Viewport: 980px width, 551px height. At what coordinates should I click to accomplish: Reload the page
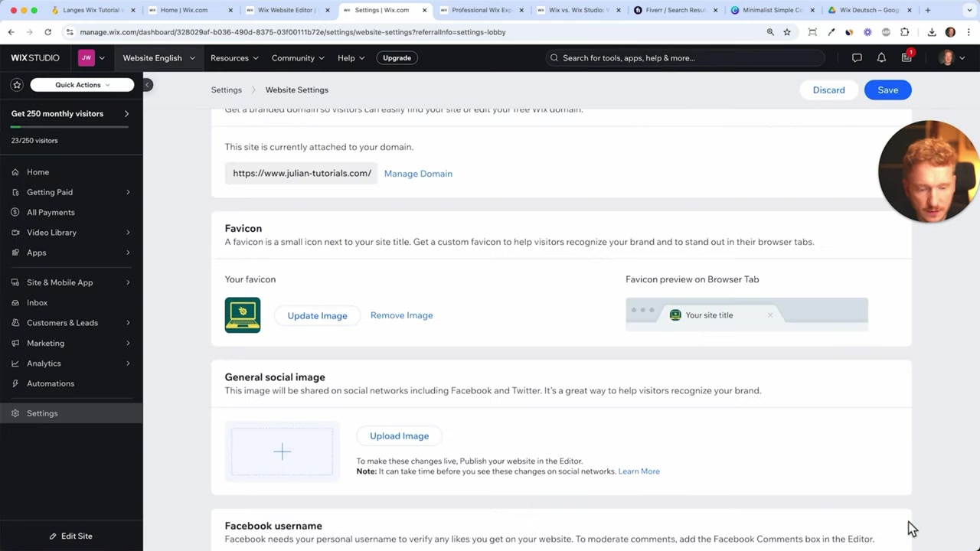point(47,32)
